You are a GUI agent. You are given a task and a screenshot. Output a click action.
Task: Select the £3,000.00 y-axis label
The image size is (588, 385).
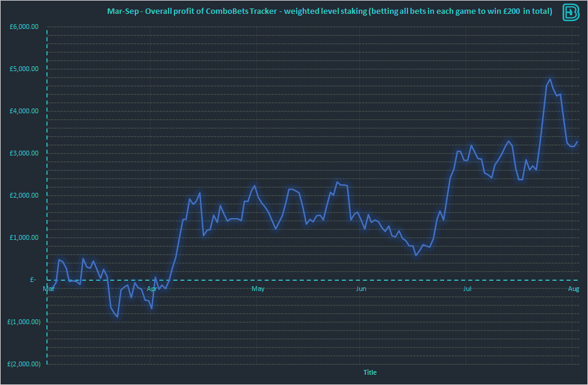[x=24, y=153]
